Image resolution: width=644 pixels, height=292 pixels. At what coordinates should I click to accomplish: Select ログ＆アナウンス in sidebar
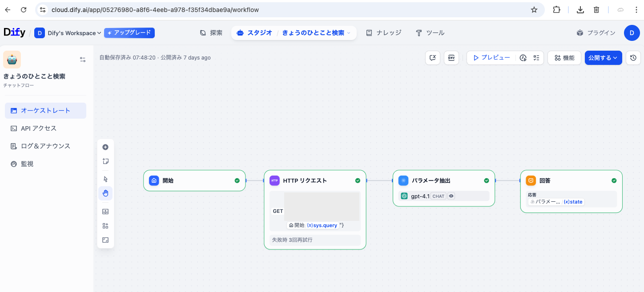click(45, 146)
